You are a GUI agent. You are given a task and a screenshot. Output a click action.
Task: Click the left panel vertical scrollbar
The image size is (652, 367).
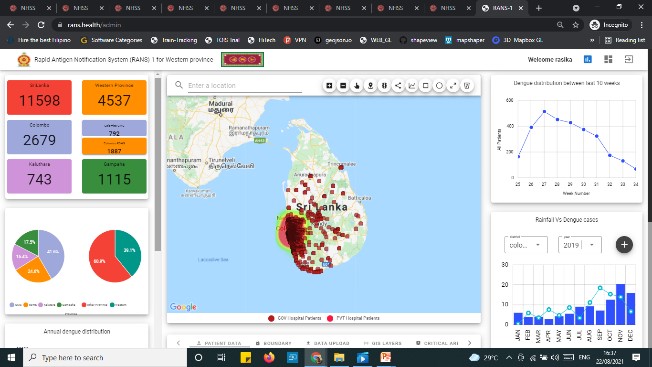(x=158, y=164)
